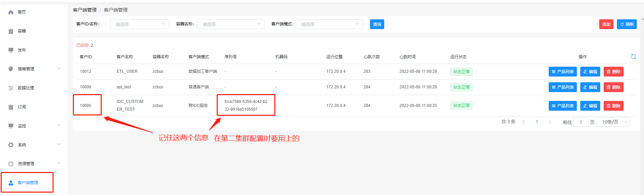Expand the 监控 submenu
Viewport: 644px width, 195px height.
point(59,126)
